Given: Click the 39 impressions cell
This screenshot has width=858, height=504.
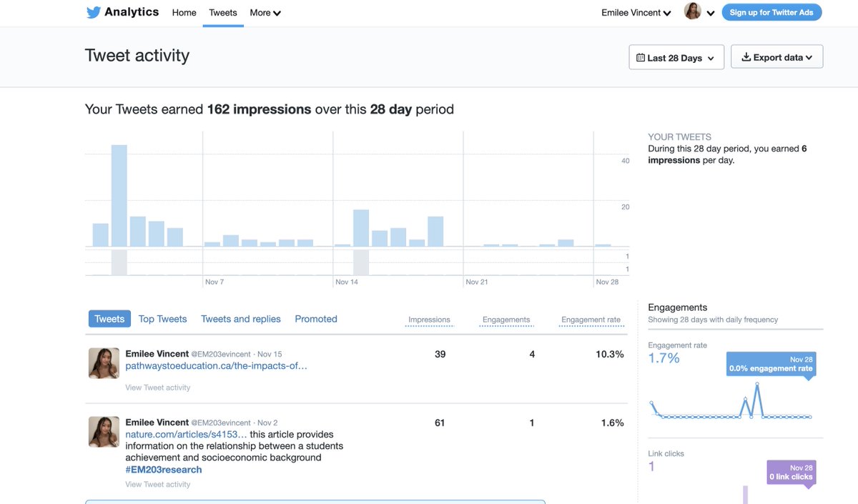Looking at the screenshot, I should (440, 354).
